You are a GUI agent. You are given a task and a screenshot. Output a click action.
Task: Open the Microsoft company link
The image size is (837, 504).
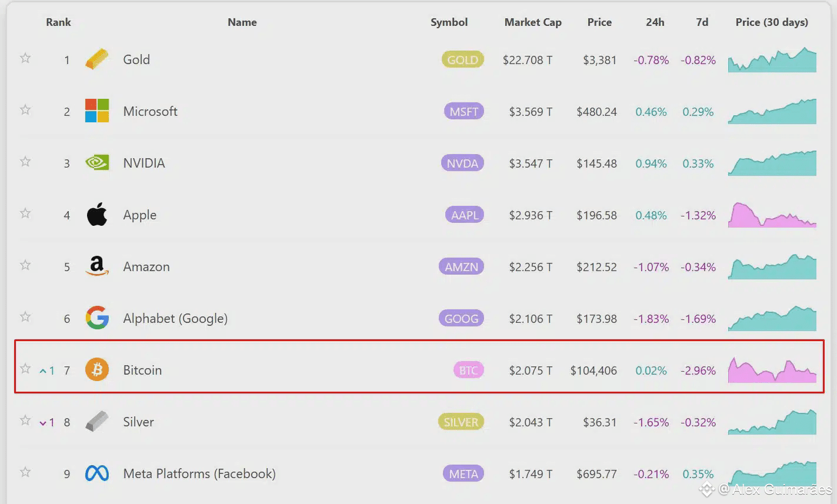(x=150, y=111)
